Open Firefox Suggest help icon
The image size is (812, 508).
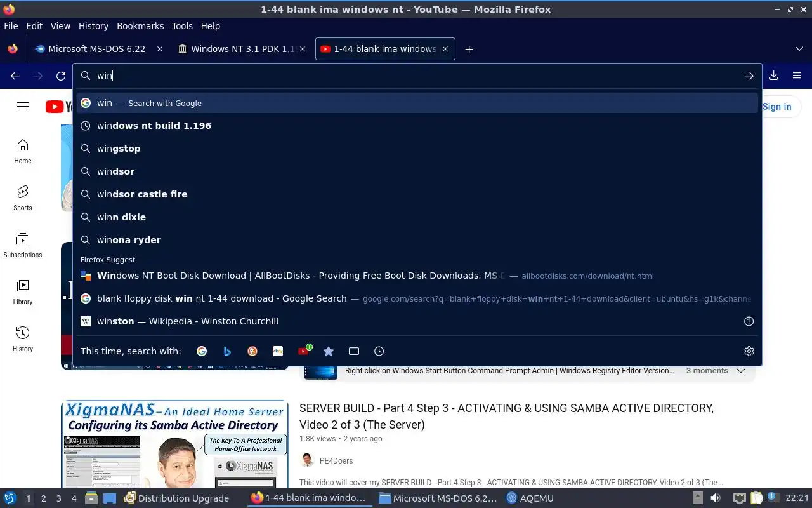point(749,321)
